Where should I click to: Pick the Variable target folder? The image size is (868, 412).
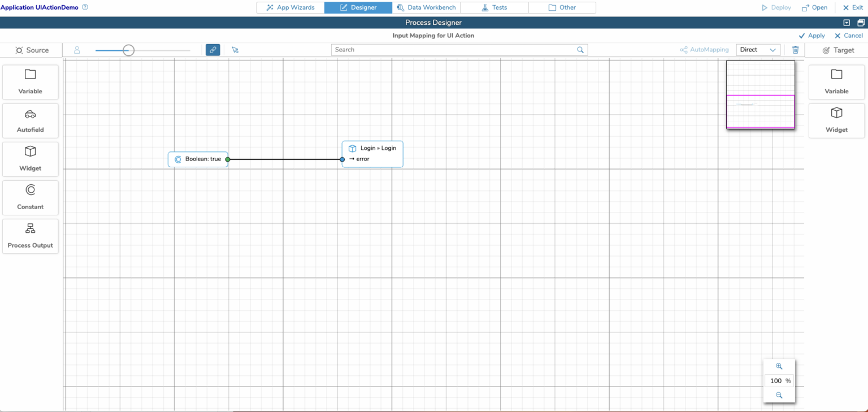[836, 75]
